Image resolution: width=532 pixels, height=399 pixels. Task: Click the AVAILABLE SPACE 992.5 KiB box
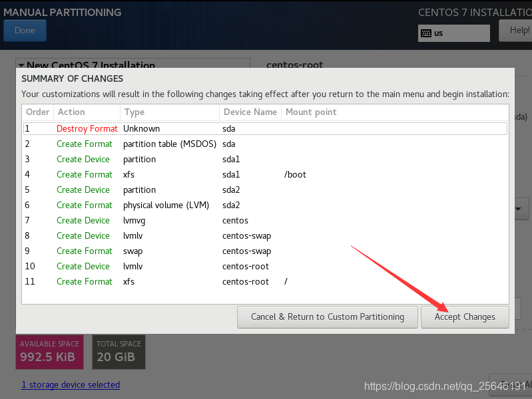pyautogui.click(x=49, y=352)
